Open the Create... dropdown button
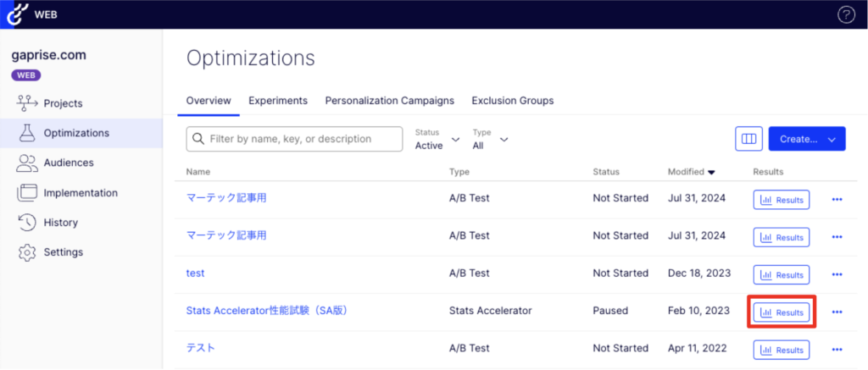This screenshot has width=868, height=370. [806, 139]
